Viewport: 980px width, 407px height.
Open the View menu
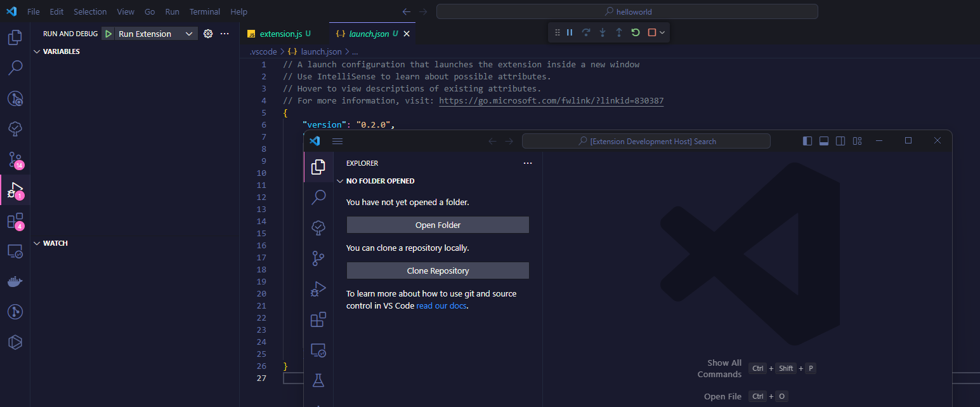[x=126, y=11]
